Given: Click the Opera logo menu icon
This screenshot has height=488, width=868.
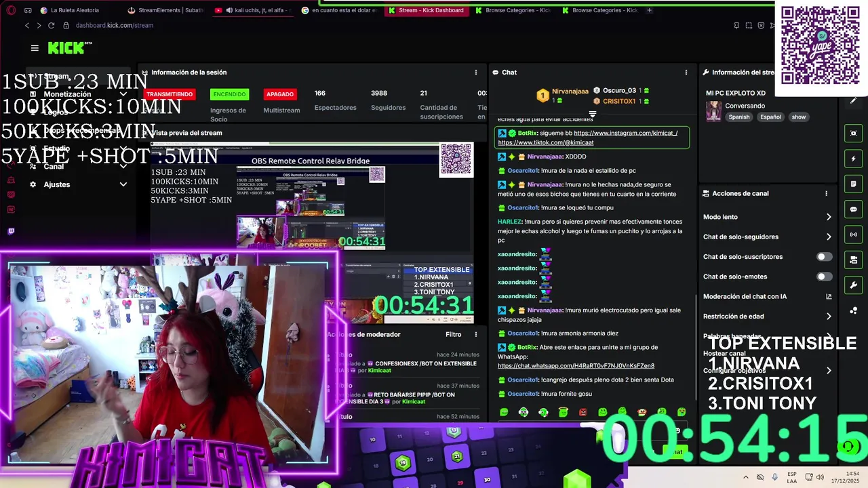Looking at the screenshot, I should [9, 10].
